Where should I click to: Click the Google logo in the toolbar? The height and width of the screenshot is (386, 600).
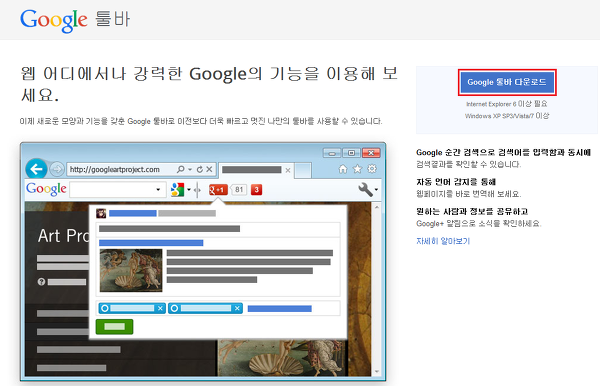[46, 189]
